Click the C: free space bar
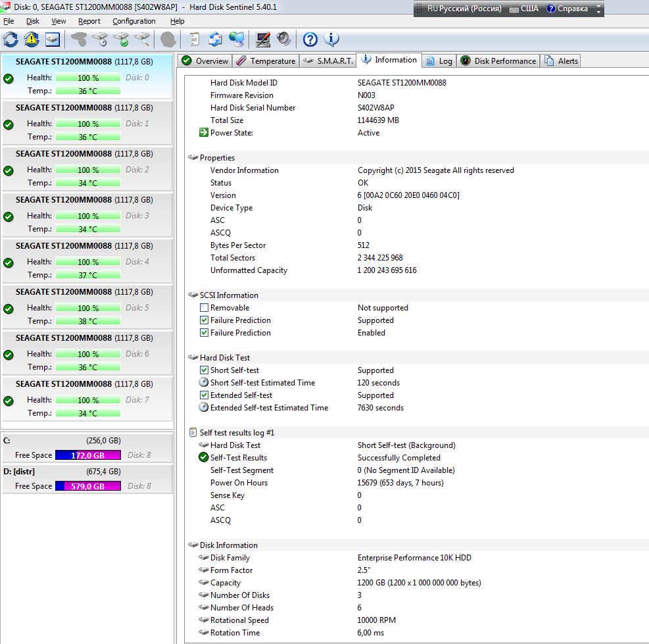 (x=87, y=455)
